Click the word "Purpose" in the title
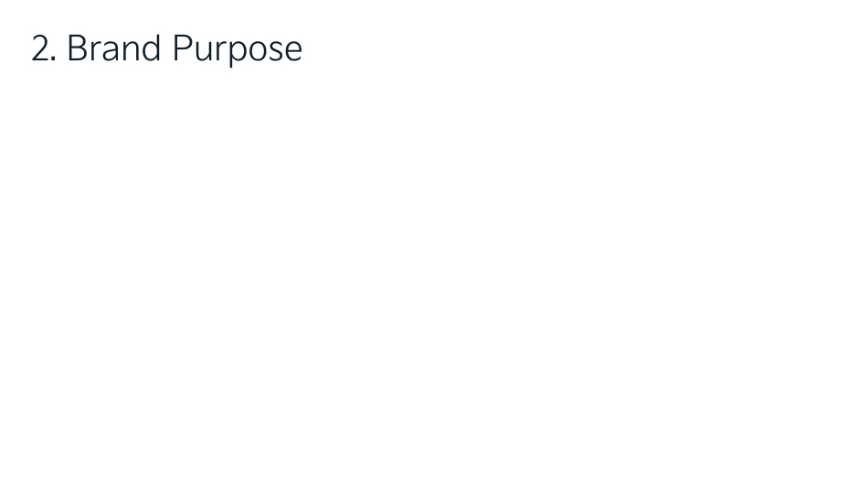Viewport: 868px width, 489px height. (237, 50)
